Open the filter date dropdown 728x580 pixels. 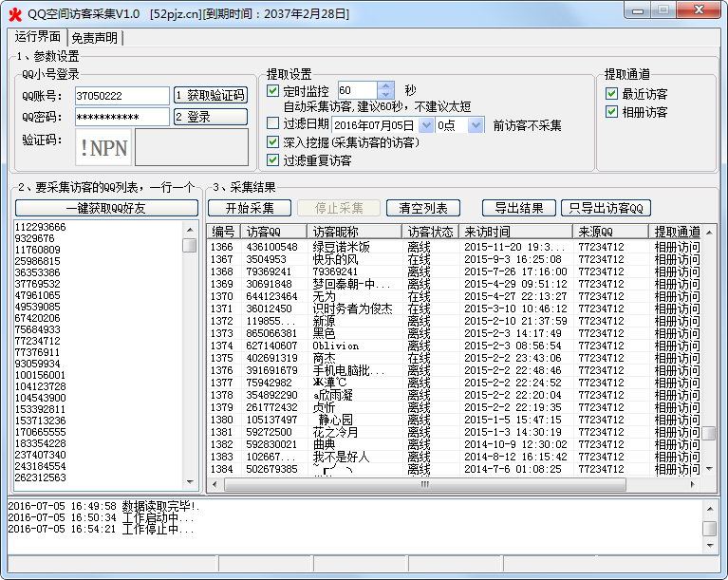click(426, 125)
